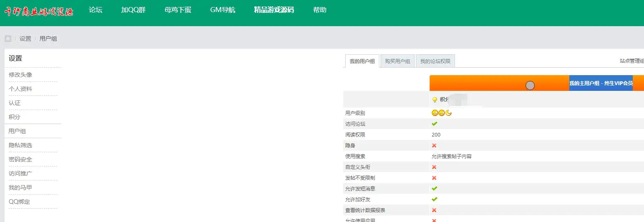The height and width of the screenshot is (222, 644).
Task: Click red cross in 发帖不受限制 row
Action: pyautogui.click(x=434, y=178)
